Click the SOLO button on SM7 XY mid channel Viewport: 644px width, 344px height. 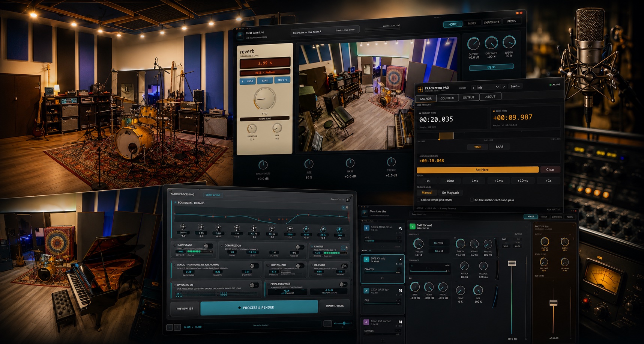506,246
